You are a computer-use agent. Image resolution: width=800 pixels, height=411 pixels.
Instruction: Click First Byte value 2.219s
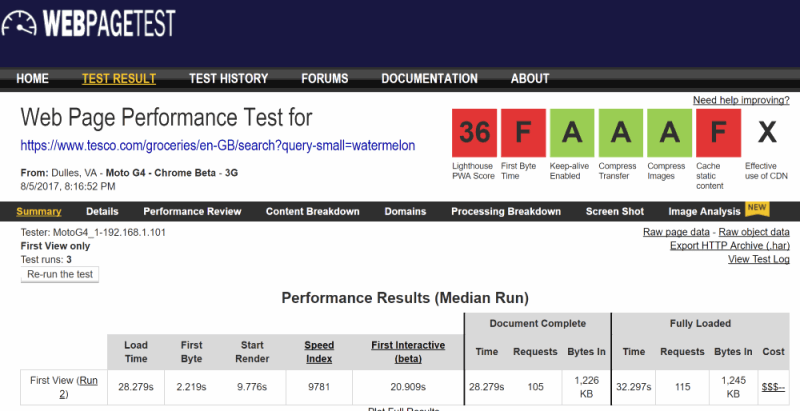(191, 387)
